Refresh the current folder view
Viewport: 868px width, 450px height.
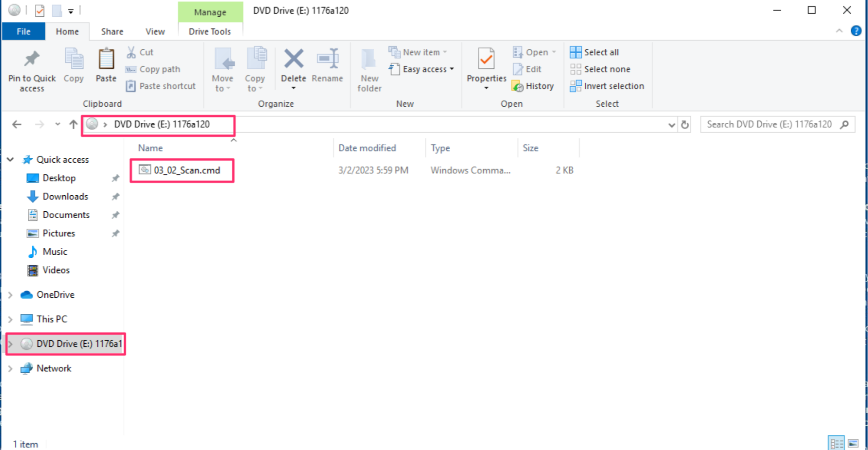click(685, 124)
